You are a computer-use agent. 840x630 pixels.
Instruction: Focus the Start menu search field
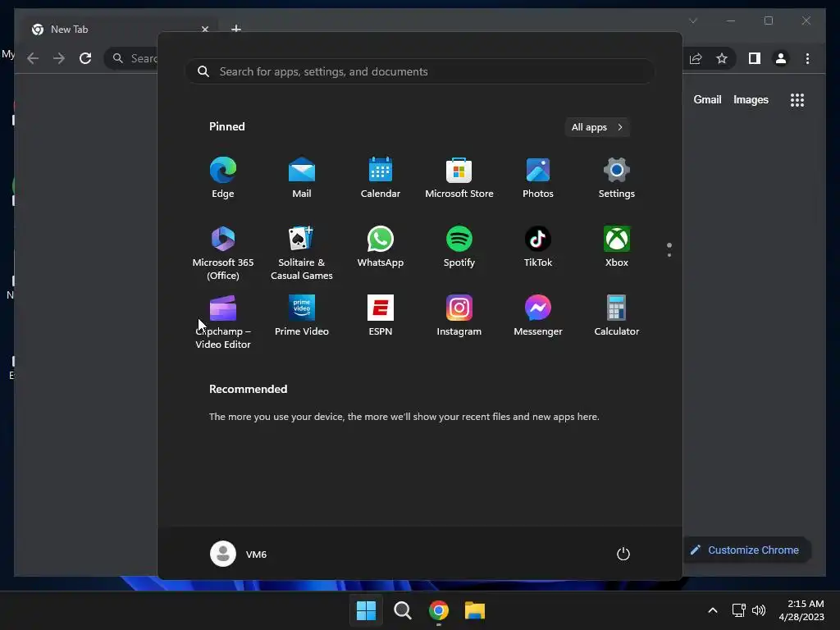pos(420,72)
